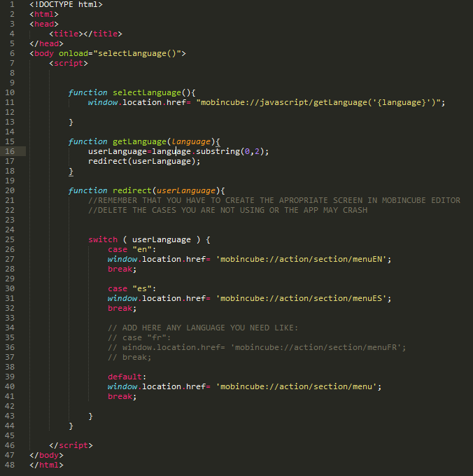
Task: Click the opening '<script>' tag on line 7
Action: [69, 63]
